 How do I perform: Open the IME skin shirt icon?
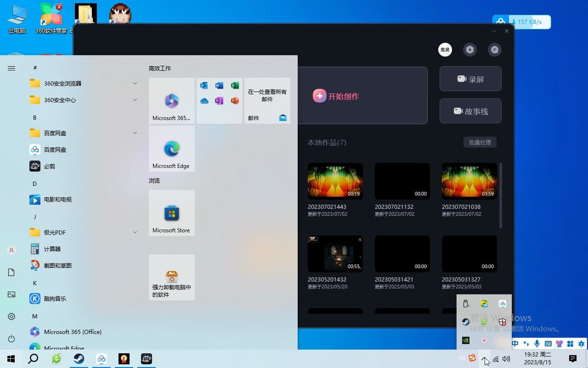coord(559,344)
